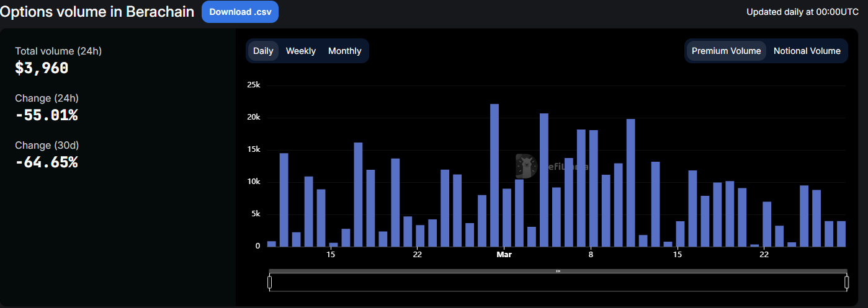Switch chart to Daily view
Image resolution: width=868 pixels, height=308 pixels.
pos(263,51)
